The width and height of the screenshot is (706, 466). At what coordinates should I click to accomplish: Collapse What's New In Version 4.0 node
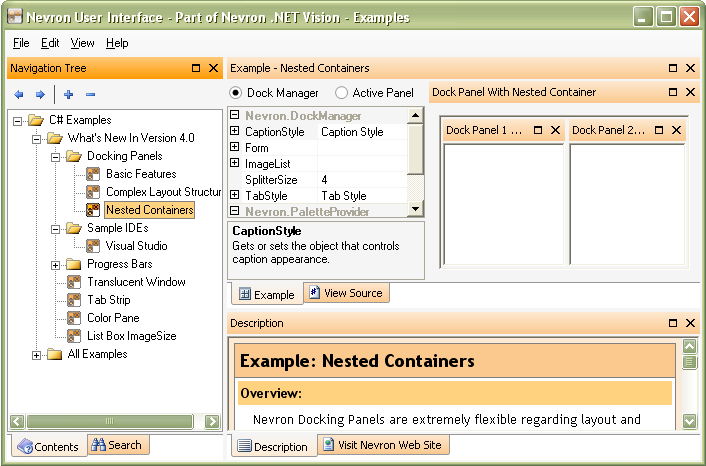pyautogui.click(x=36, y=139)
